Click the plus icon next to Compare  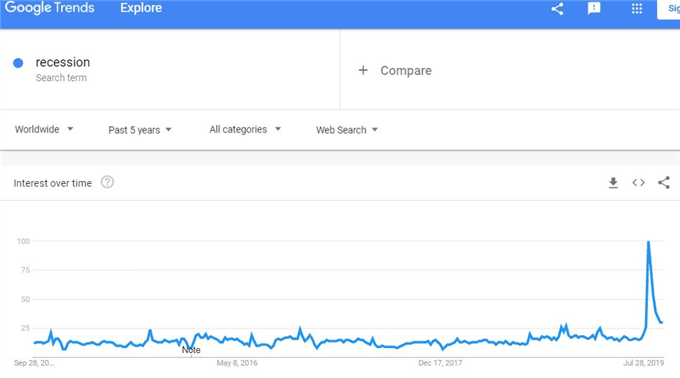click(x=363, y=70)
